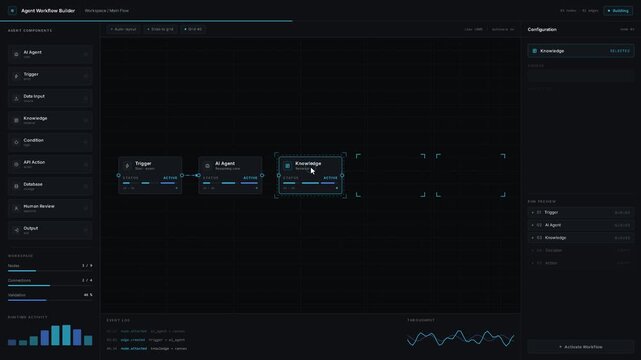Click the Activate Workflow button
The height and width of the screenshot is (360, 641).
(x=580, y=347)
